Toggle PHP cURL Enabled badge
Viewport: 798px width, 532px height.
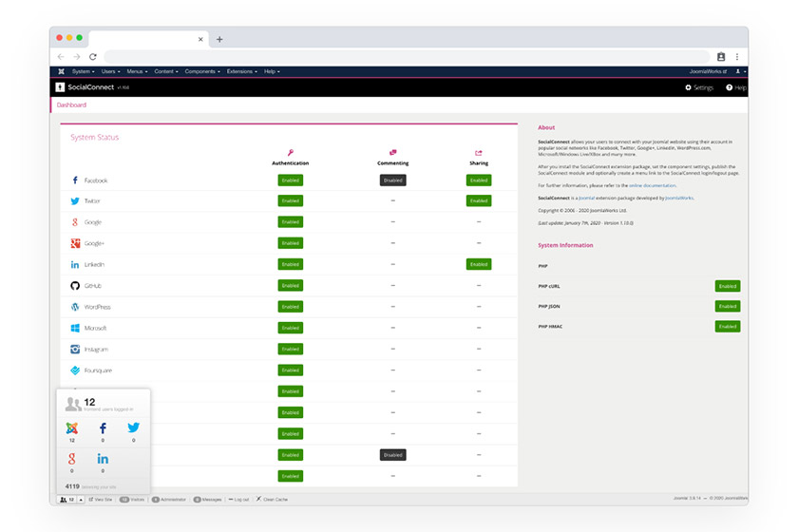[x=728, y=286]
